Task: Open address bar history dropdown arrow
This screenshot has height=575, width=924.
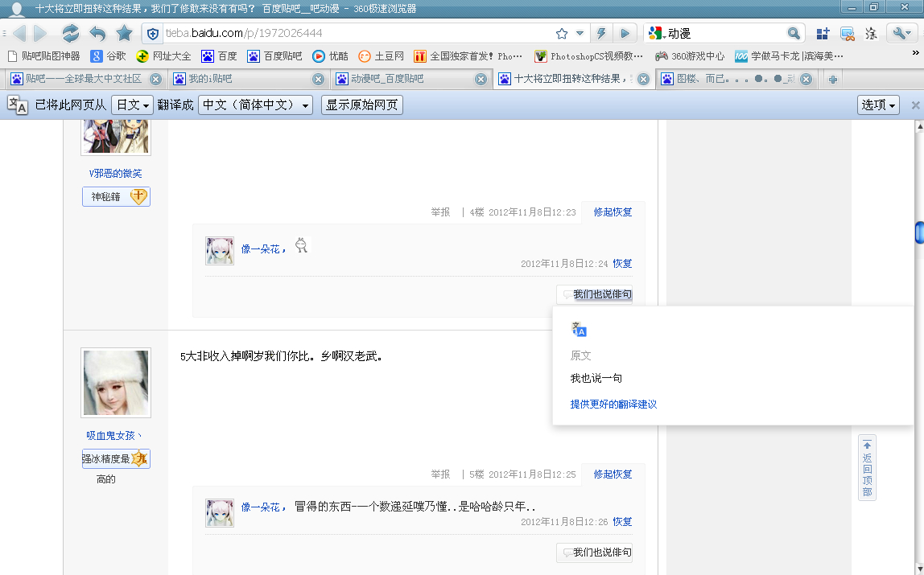Action: (x=580, y=34)
